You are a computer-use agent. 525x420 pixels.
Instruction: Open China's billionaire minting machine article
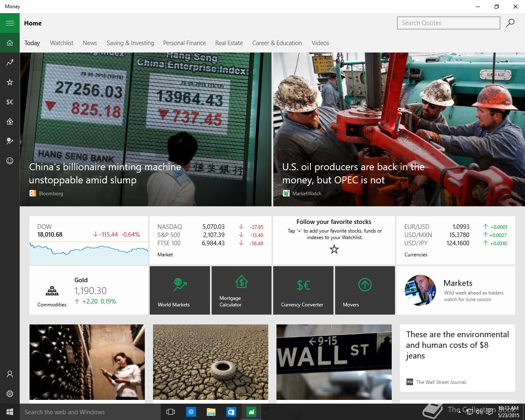tap(146, 129)
